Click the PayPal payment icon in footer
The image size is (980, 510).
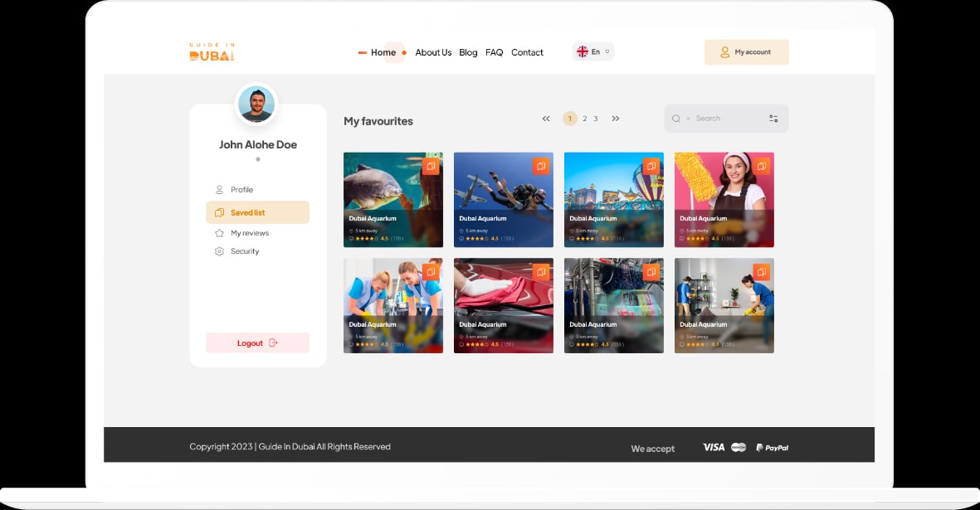773,448
